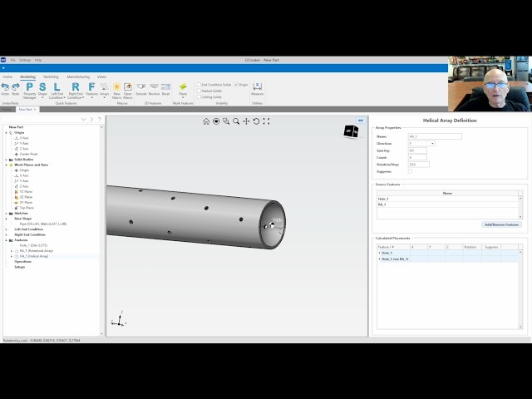Viewport: 532px width, 399px height.
Task: Click the Name input field
Action: tap(435, 136)
